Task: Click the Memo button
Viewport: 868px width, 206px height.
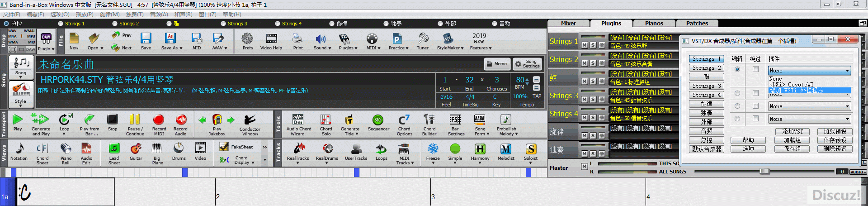Action: pos(497,64)
